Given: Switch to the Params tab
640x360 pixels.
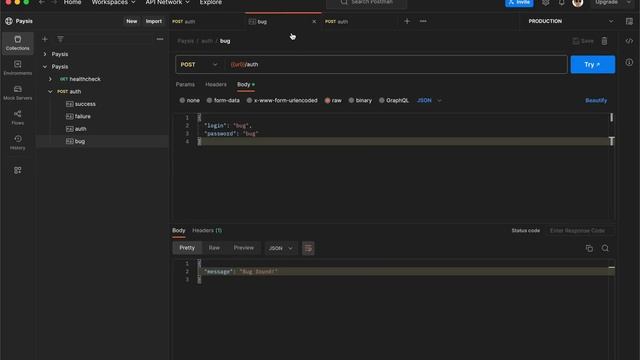Looking at the screenshot, I should (185, 84).
